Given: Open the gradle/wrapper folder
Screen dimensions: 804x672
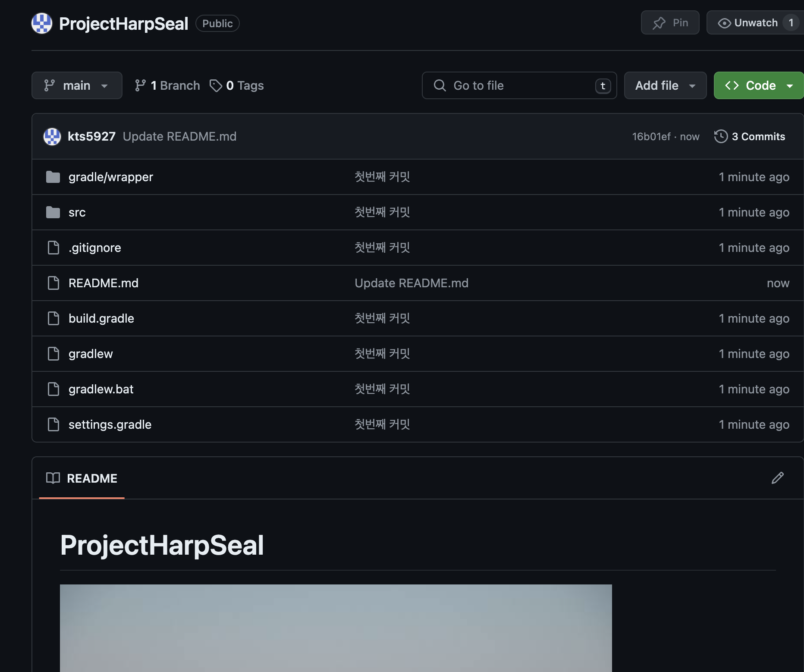Looking at the screenshot, I should [110, 177].
